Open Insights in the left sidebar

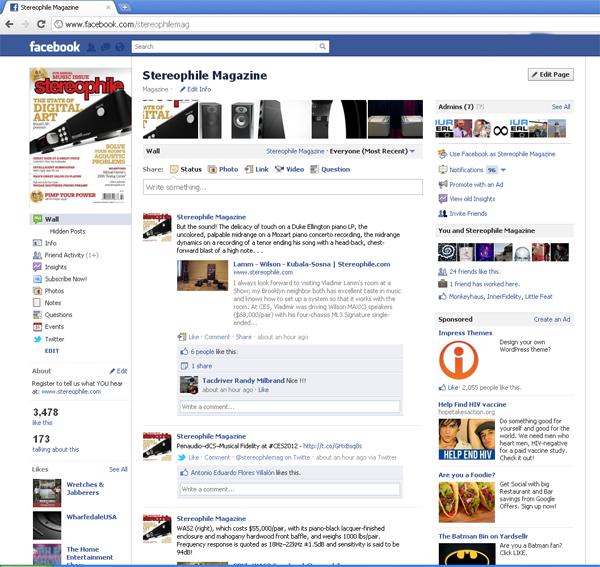(56, 267)
